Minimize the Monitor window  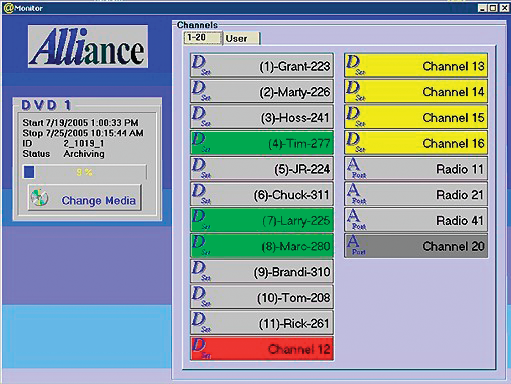point(482,8)
